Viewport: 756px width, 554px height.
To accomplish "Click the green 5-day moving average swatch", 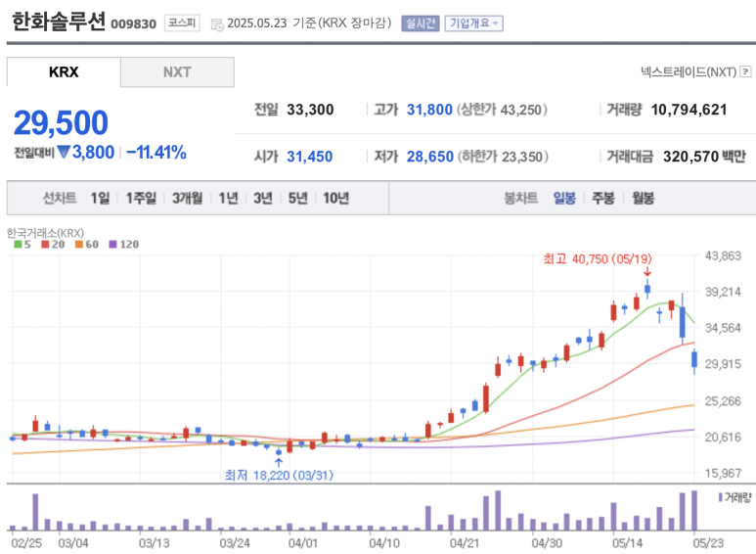I will (19, 244).
